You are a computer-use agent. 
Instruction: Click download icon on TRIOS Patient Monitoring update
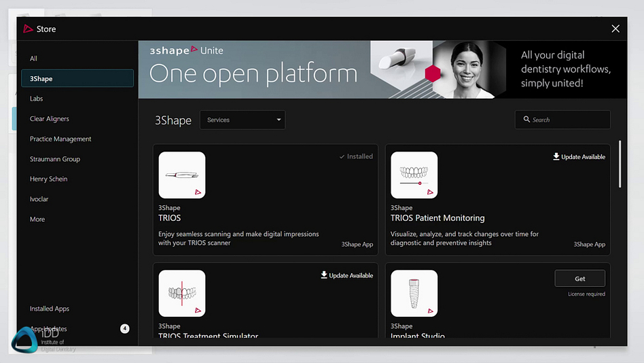point(556,156)
